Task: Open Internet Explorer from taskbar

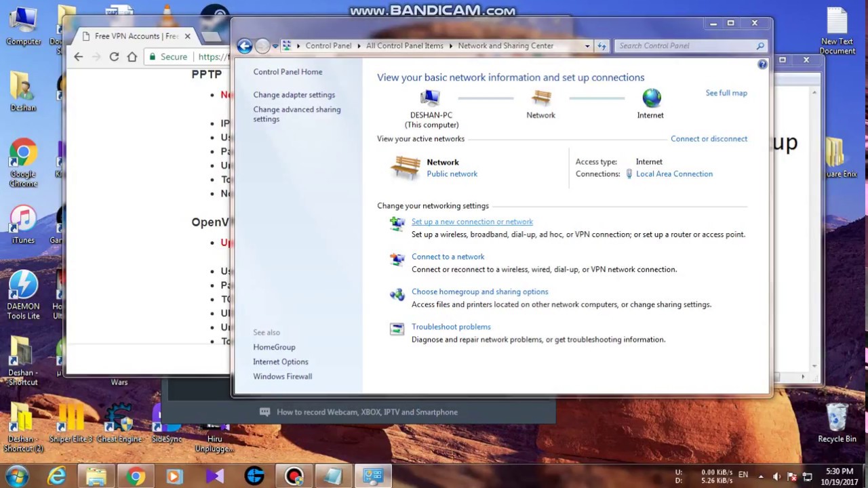Action: (x=57, y=476)
